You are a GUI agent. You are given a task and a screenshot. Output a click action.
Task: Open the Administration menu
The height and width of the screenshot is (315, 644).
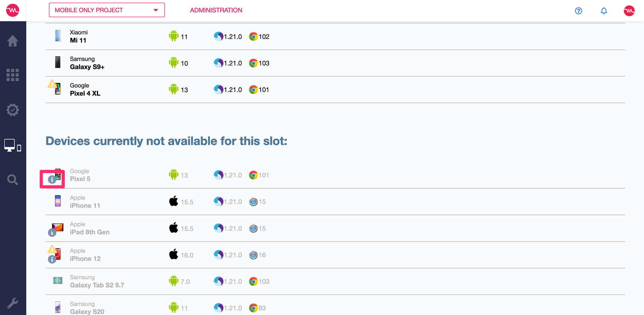pos(216,10)
